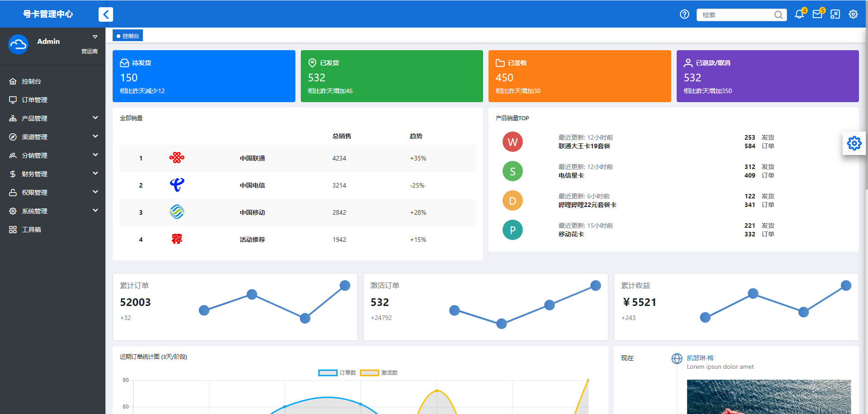Open notifications bell icon
868x414 pixels.
click(799, 14)
